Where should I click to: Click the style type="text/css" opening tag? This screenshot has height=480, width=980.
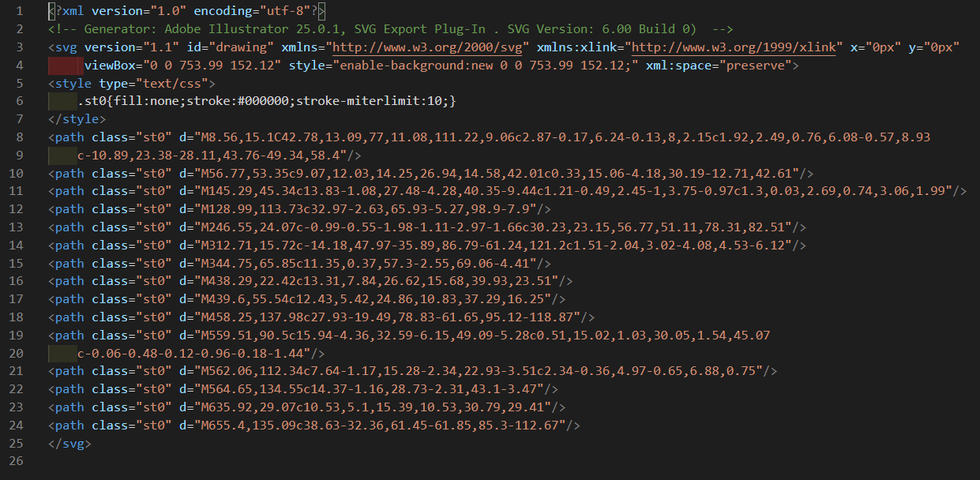click(x=131, y=84)
